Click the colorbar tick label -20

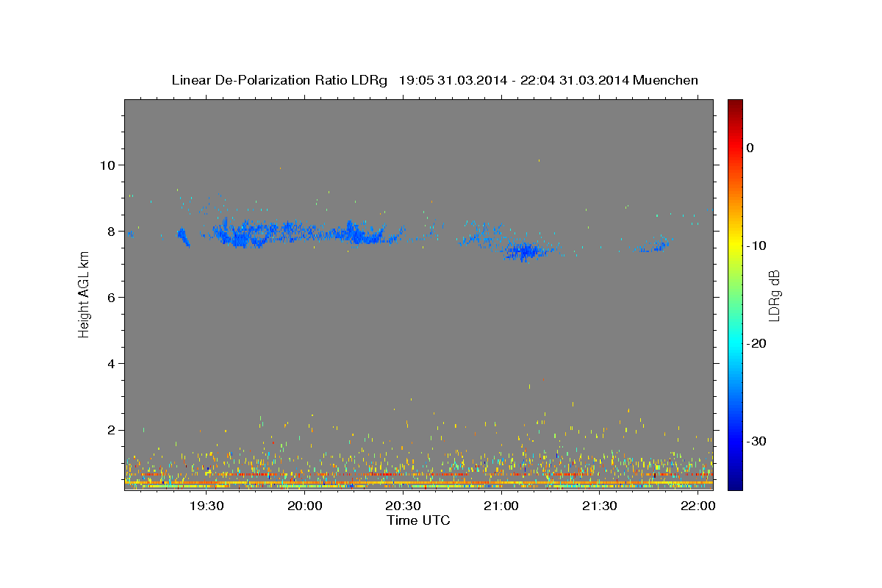(756, 343)
